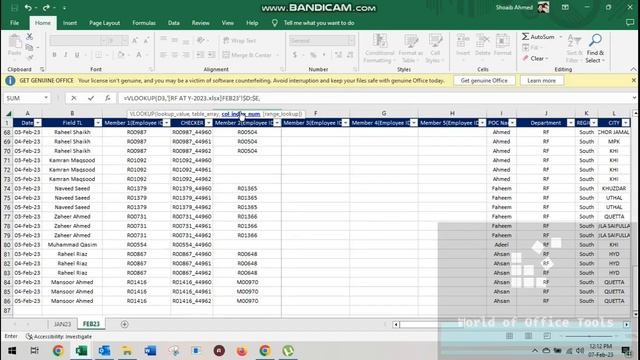Open POC Name column filter dropdown
640x360 pixels.
click(x=512, y=123)
